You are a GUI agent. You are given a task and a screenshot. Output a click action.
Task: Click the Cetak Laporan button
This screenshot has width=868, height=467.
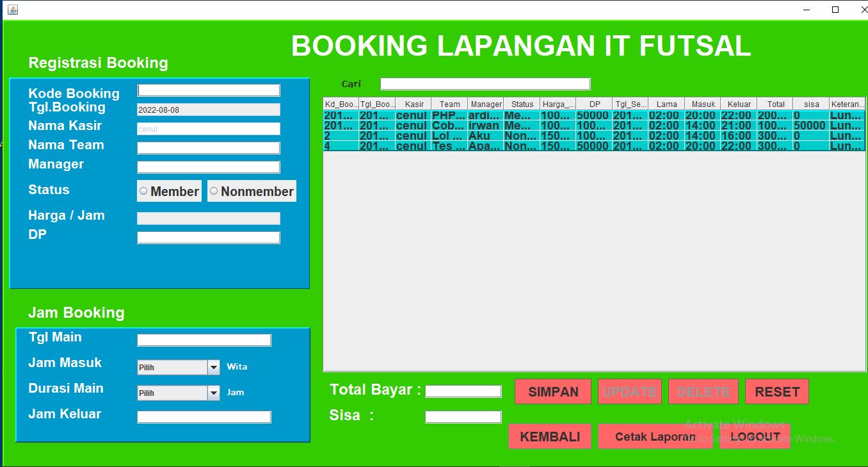click(x=655, y=436)
